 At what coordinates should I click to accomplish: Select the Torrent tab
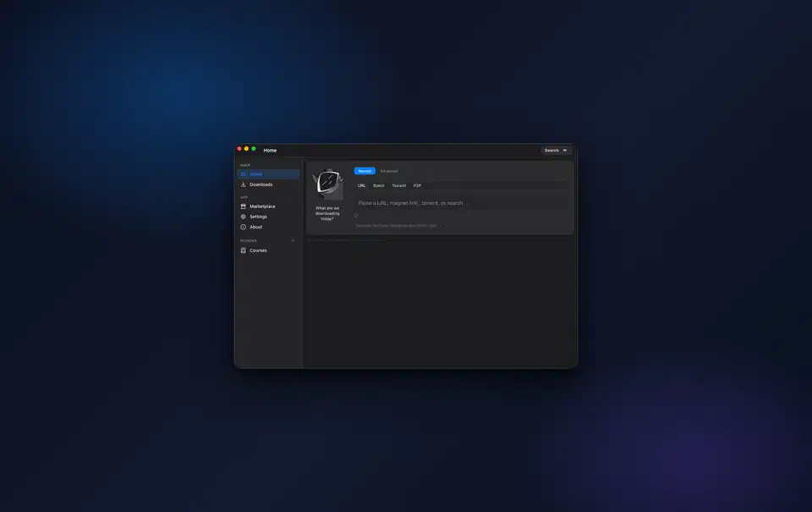(398, 185)
